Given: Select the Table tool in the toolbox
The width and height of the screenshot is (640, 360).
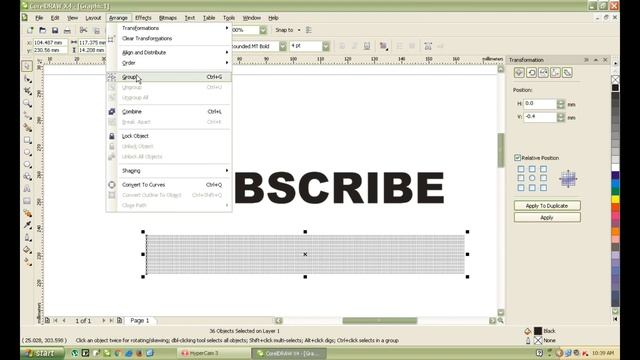Looking at the screenshot, I should pos(27,201).
